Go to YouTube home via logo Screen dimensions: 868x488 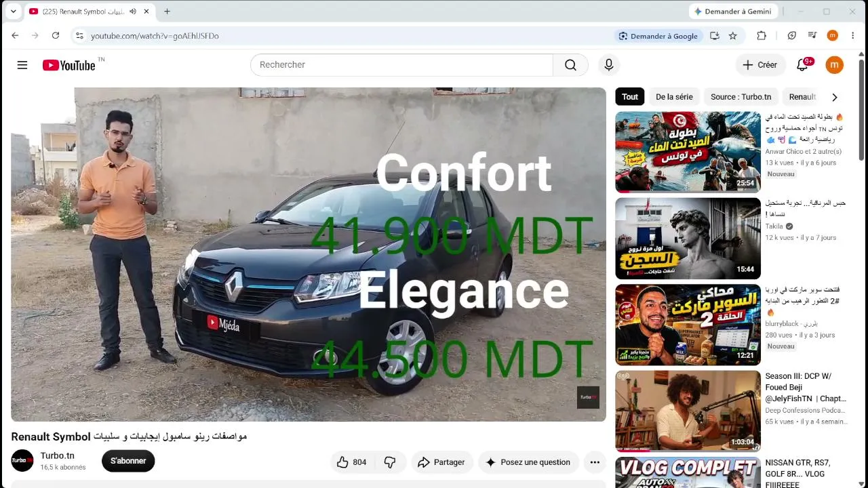point(68,65)
